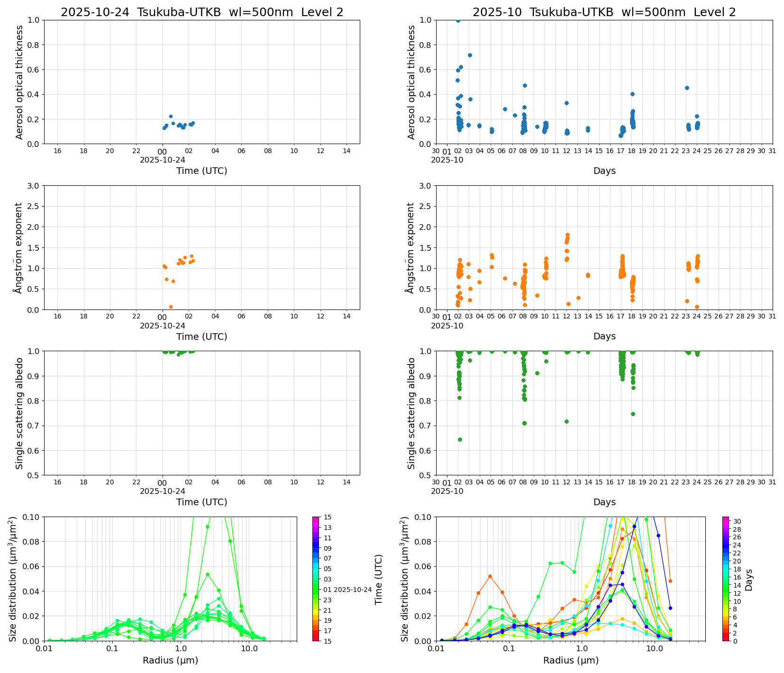The image size is (784, 673).
Task: Click the Days label under monthly aerosol plot
Action: click(604, 171)
